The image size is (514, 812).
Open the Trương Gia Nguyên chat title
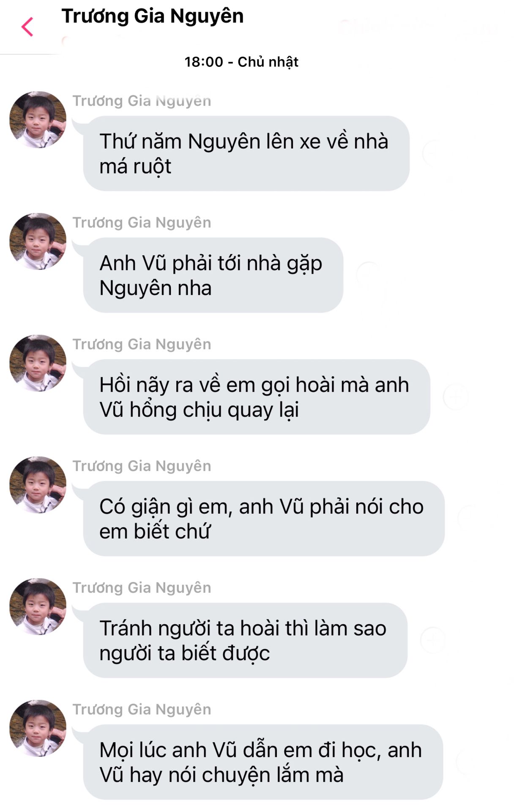pyautogui.click(x=153, y=16)
